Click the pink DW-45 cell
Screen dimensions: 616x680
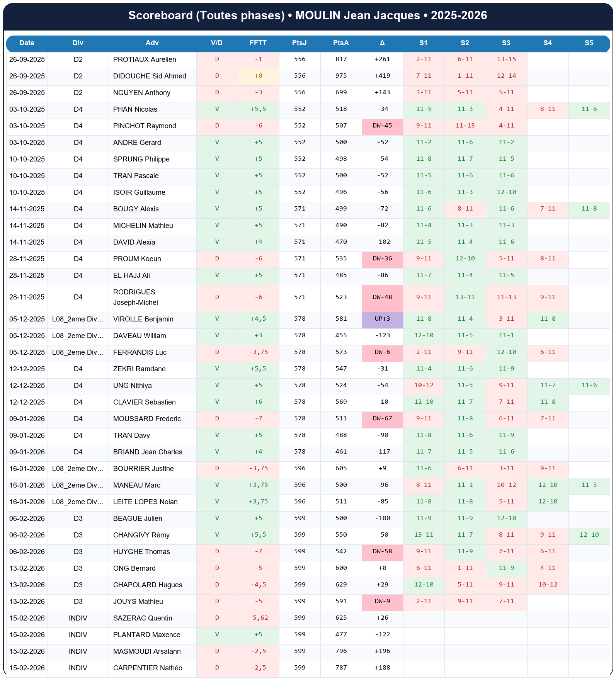(382, 126)
